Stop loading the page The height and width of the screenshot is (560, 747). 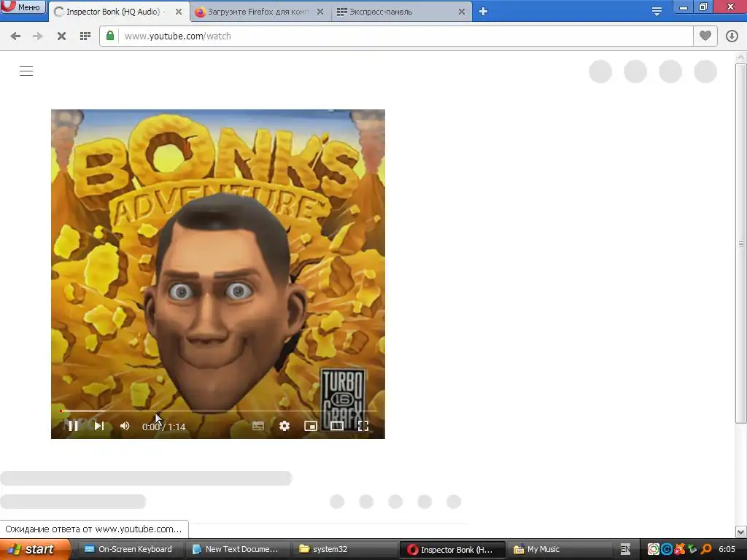tap(61, 36)
